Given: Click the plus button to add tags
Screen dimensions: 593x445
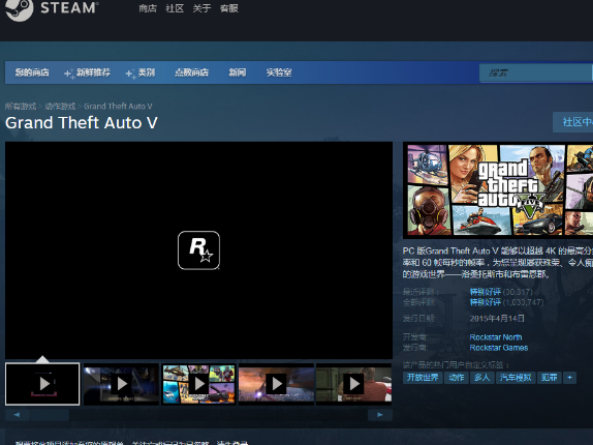Looking at the screenshot, I should click(570, 377).
